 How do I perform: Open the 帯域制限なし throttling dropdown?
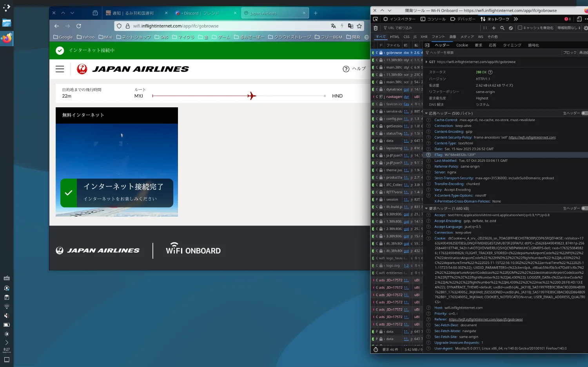(569, 28)
